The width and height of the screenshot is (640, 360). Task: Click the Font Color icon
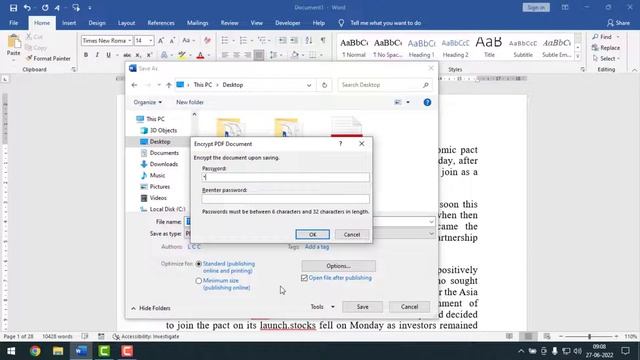click(200, 55)
